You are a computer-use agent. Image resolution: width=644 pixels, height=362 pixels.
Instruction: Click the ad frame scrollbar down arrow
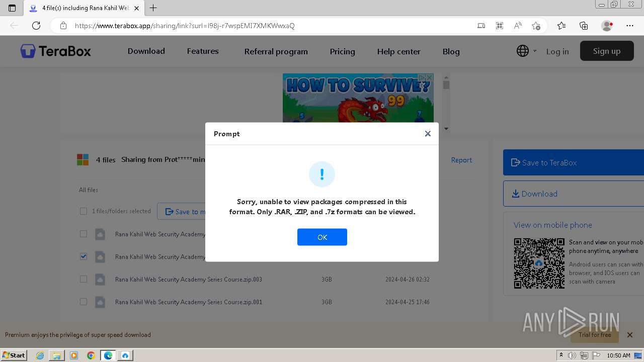pos(446,129)
